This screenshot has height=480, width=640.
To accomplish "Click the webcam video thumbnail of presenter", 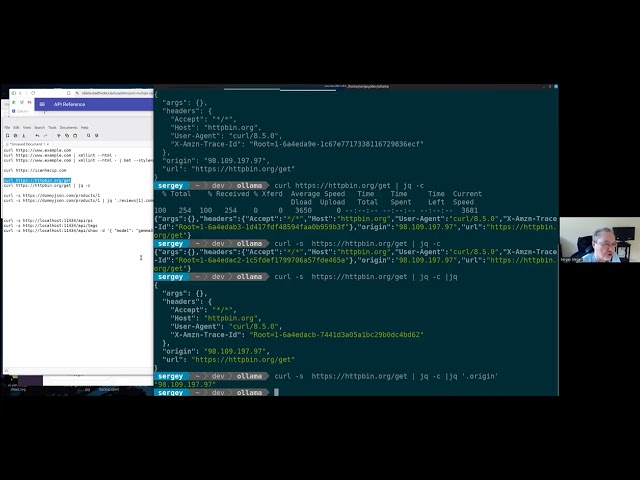I will point(600,240).
